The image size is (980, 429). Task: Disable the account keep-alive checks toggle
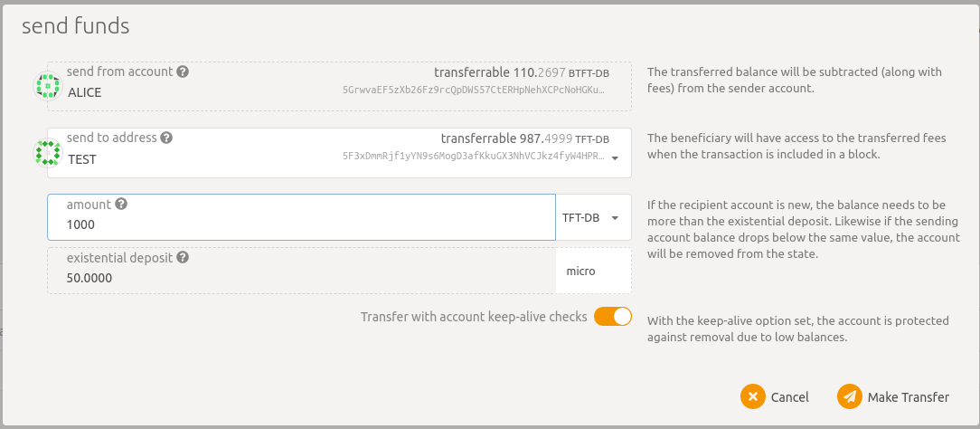[613, 317]
